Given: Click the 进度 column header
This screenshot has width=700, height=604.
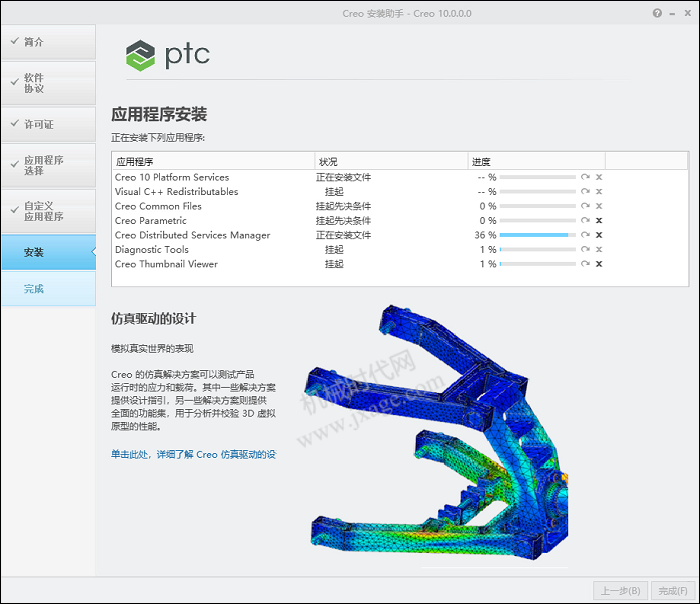Looking at the screenshot, I should 537,161.
